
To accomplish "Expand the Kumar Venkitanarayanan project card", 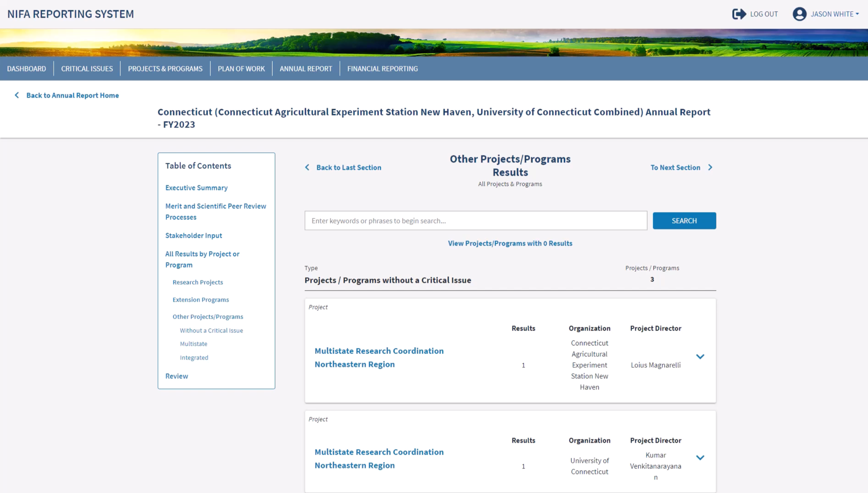I will tap(700, 458).
